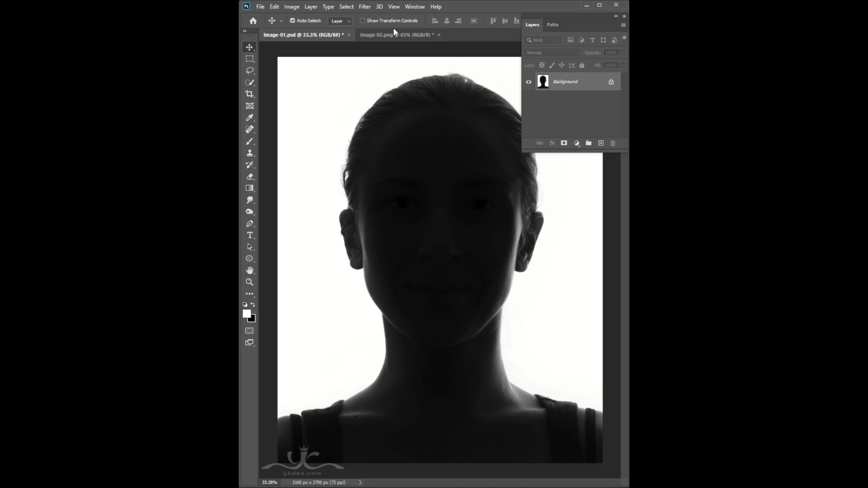
Task: Select the Path Selection tool
Action: 250,247
